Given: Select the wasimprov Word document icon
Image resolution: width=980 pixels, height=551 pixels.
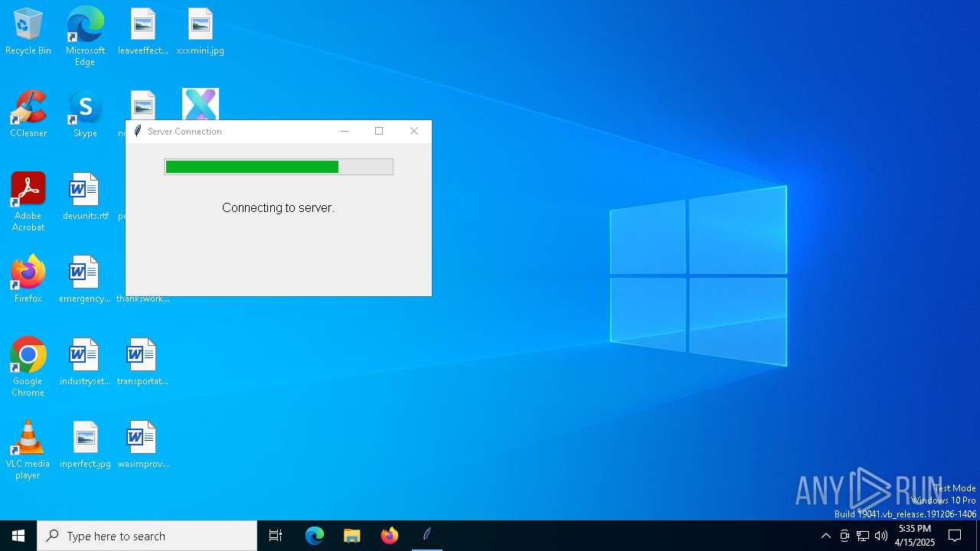Looking at the screenshot, I should coord(142,445).
